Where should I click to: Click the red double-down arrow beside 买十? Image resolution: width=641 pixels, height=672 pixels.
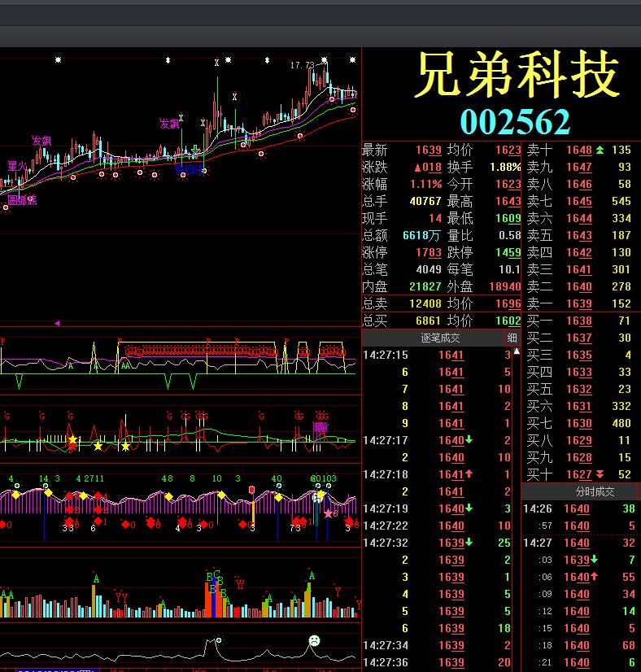(x=600, y=474)
